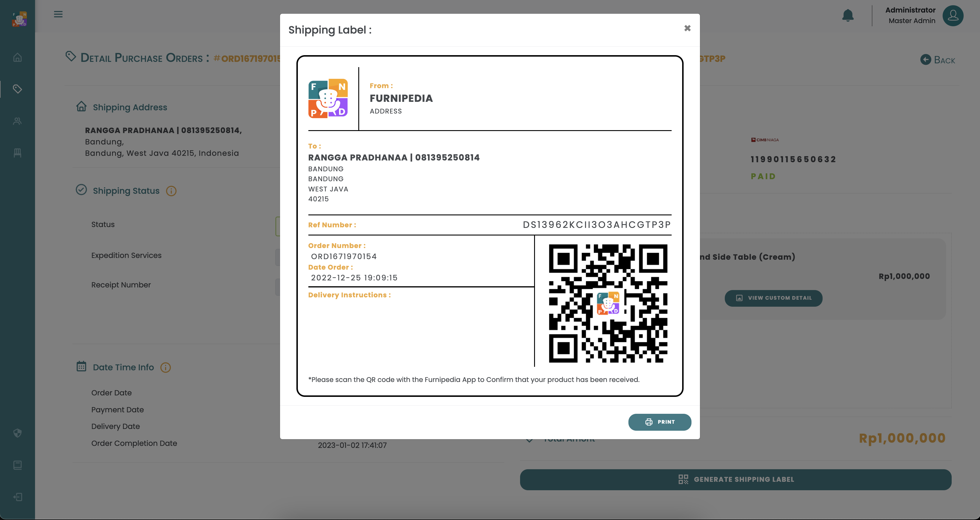Click the Print button in the modal
The height and width of the screenshot is (520, 980).
(659, 422)
